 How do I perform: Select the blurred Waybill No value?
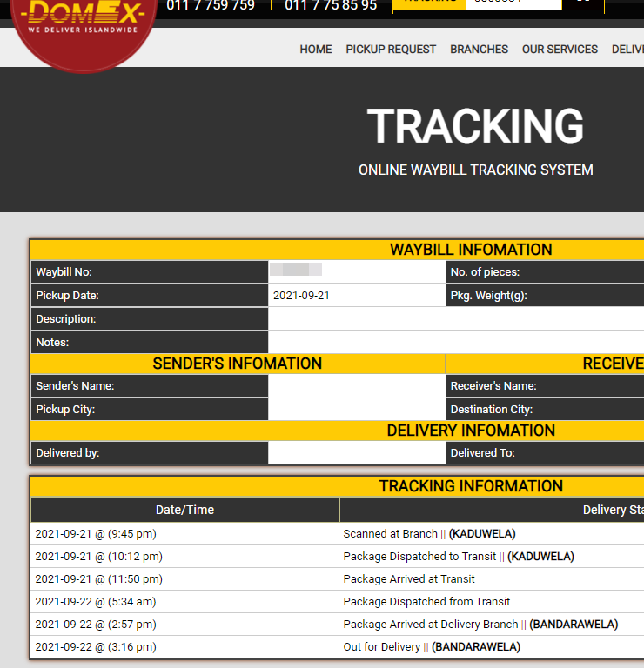click(296, 270)
